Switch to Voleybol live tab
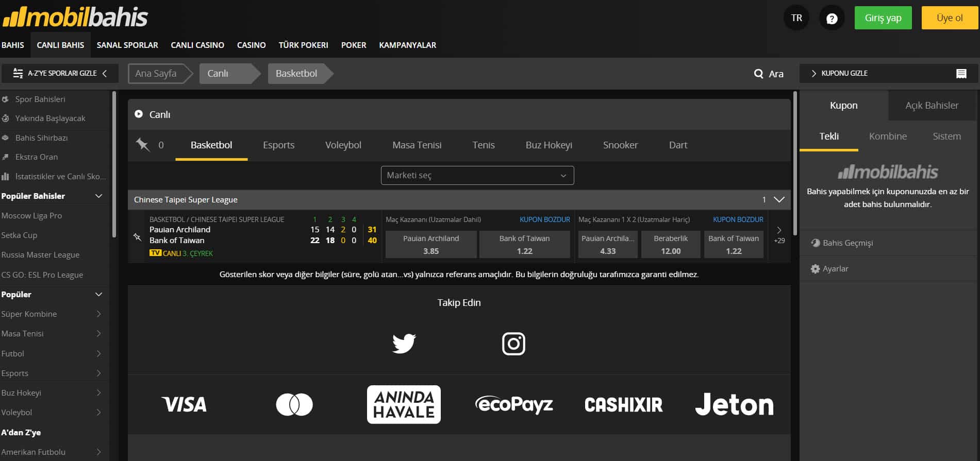The width and height of the screenshot is (980, 461). click(x=343, y=145)
